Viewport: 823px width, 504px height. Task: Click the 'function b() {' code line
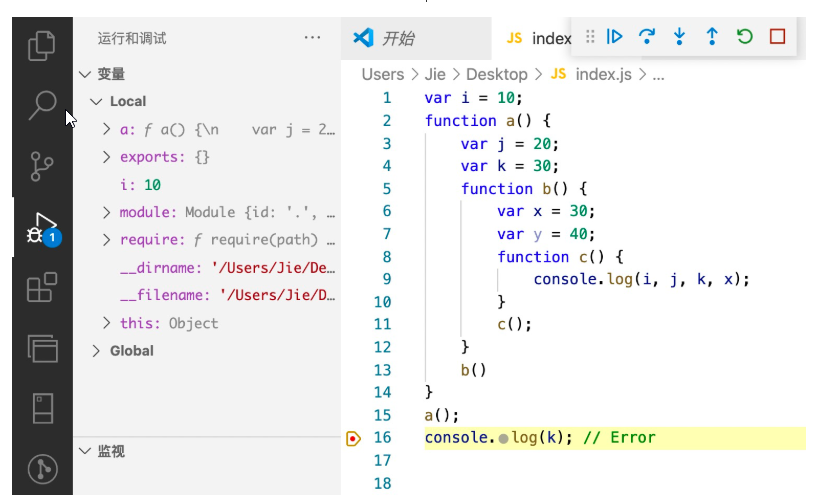[x=524, y=188]
